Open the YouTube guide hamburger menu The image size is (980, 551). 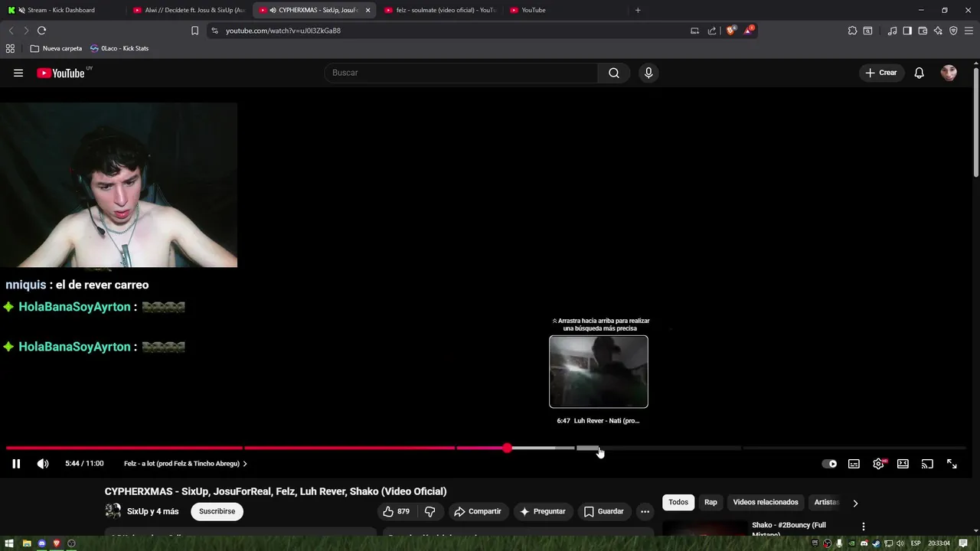(18, 73)
